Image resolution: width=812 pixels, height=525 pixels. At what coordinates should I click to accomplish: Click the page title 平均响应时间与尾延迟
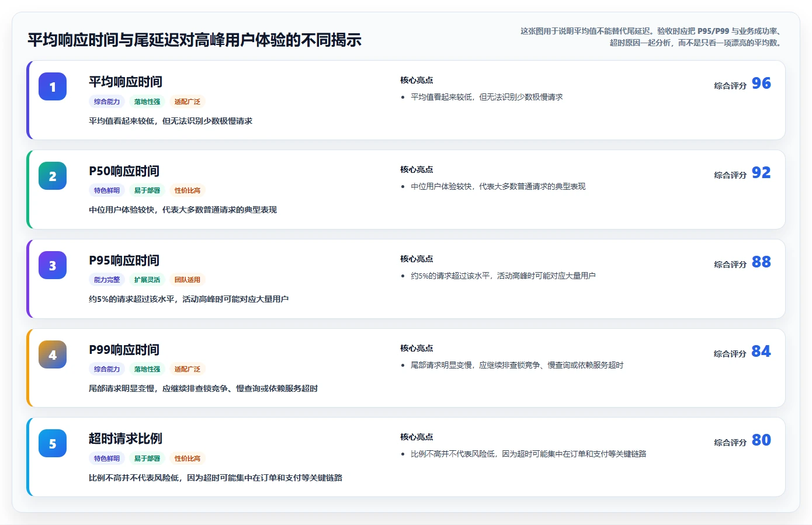(195, 40)
